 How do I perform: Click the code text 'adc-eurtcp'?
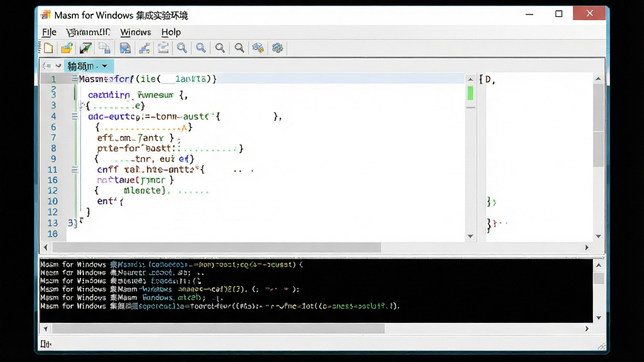114,116
